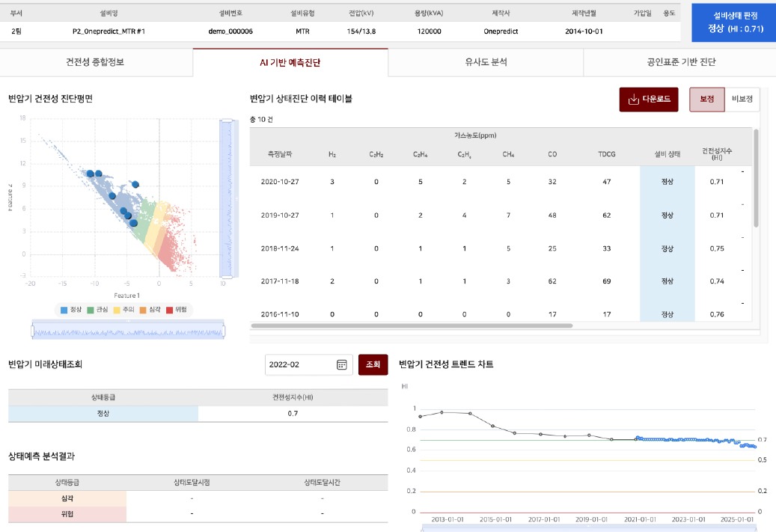Click the 조회 search button

click(x=373, y=364)
